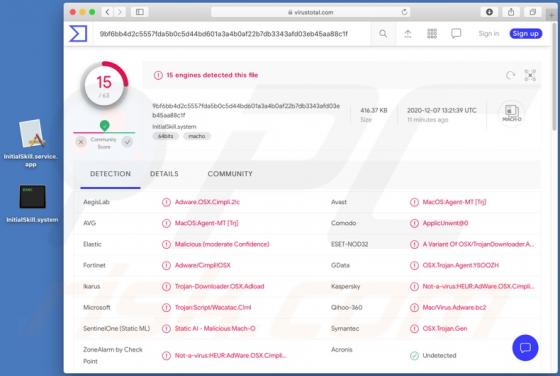Click the Sign in link
This screenshot has width=560, height=376.
click(489, 34)
